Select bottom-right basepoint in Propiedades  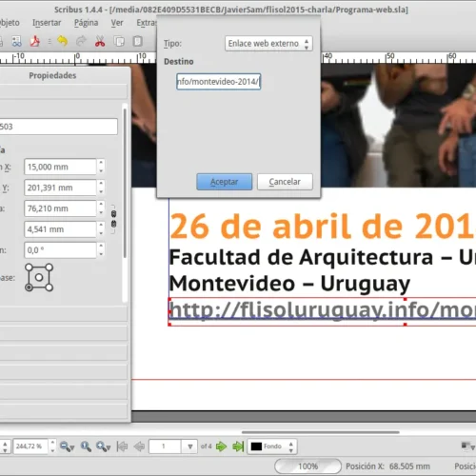pyautogui.click(x=49, y=288)
